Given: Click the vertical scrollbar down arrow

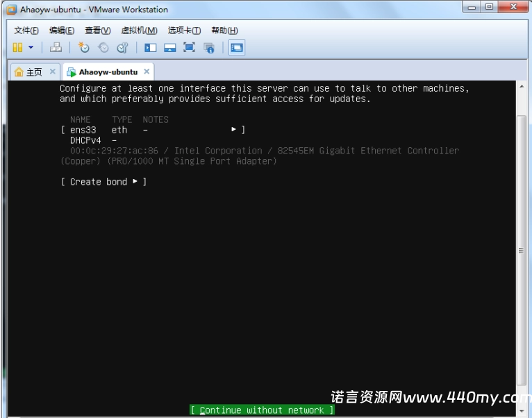Looking at the screenshot, I should pyautogui.click(x=522, y=411).
